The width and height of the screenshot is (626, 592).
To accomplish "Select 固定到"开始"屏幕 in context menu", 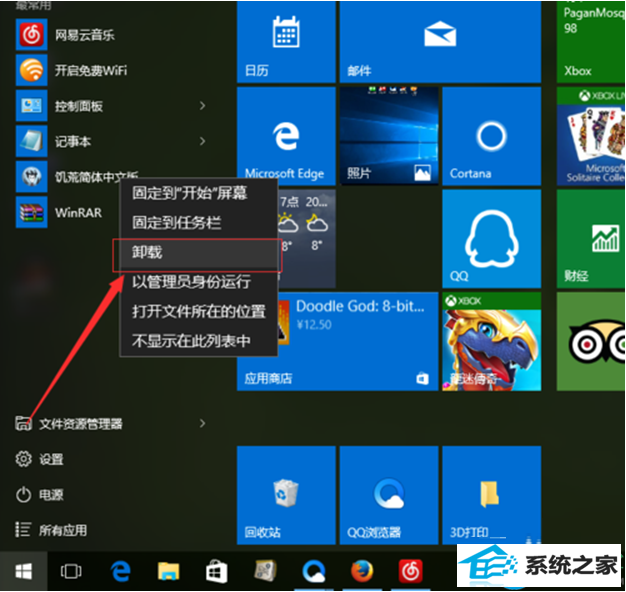I will point(198,193).
